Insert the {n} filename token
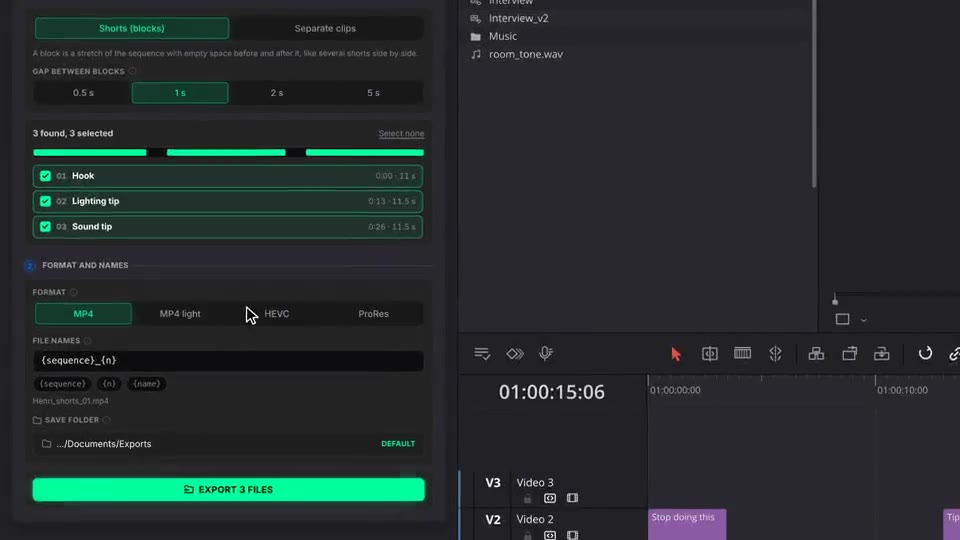Screen dimensions: 960x540 coord(109,384)
